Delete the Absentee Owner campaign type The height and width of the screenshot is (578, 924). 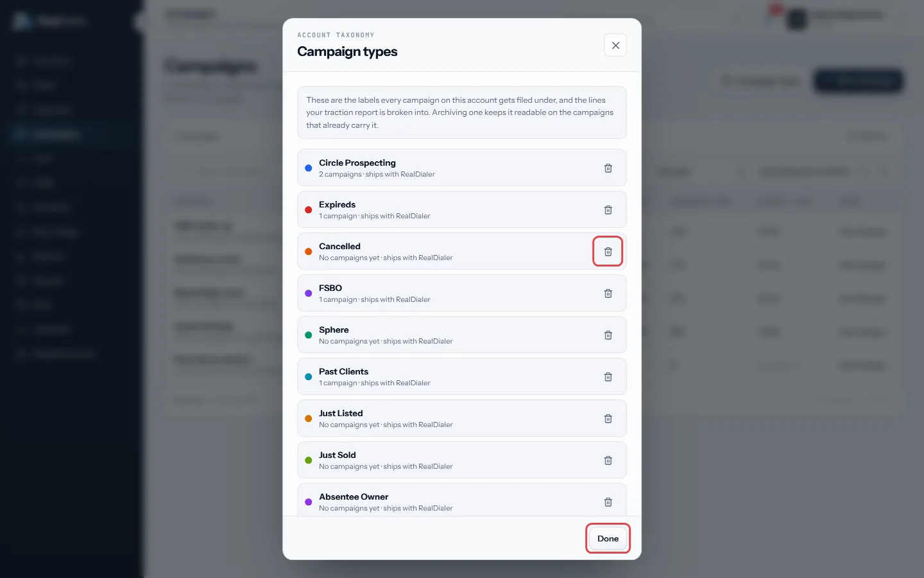pos(608,502)
